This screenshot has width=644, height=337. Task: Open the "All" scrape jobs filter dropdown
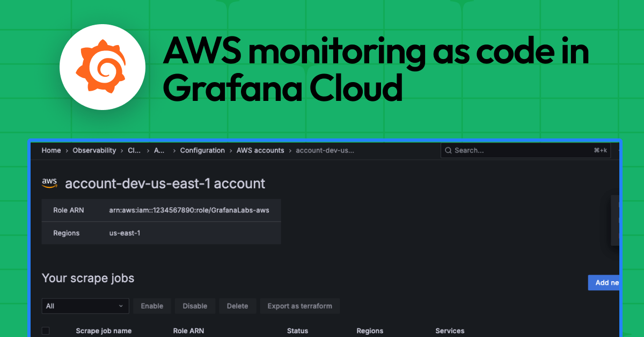click(85, 306)
